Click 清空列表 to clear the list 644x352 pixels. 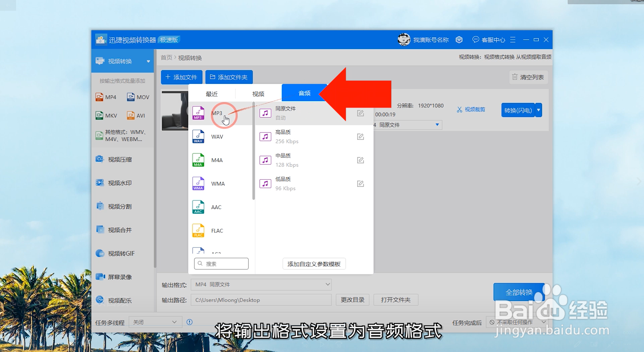coord(528,77)
